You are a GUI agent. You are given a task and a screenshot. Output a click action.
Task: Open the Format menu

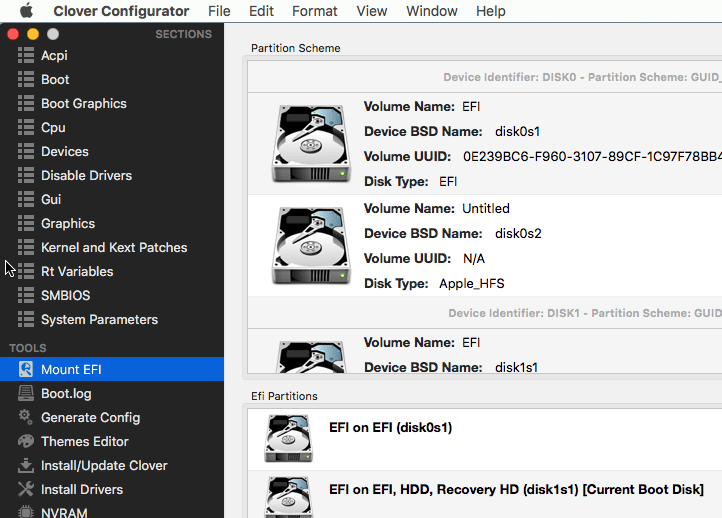pos(314,11)
